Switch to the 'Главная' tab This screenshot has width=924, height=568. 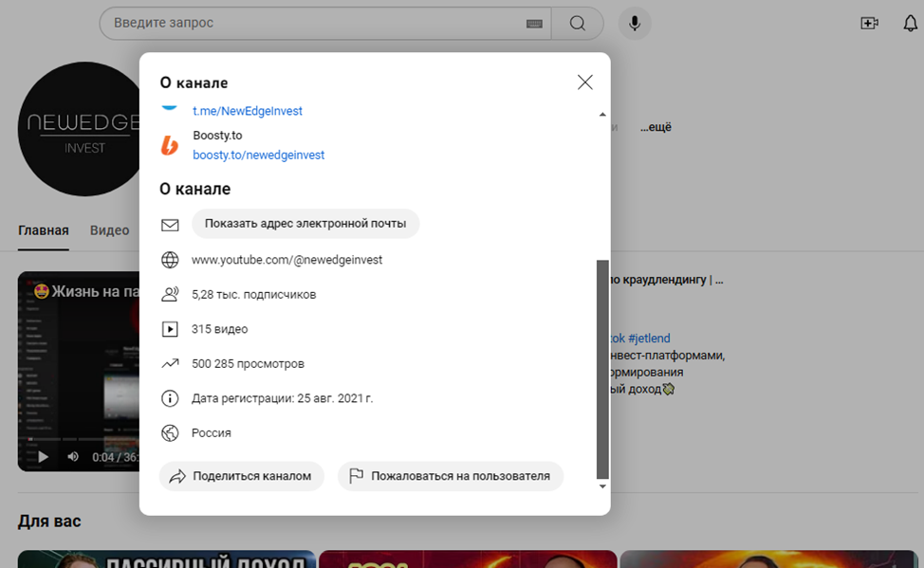[44, 230]
